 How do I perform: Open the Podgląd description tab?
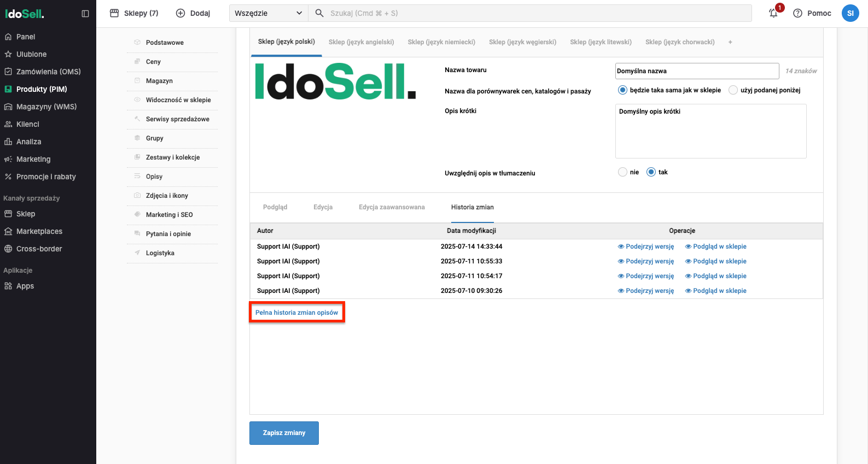(275, 207)
